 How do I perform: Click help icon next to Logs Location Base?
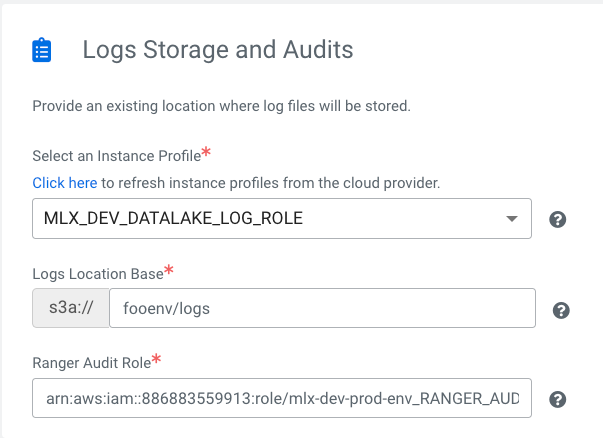point(561,310)
